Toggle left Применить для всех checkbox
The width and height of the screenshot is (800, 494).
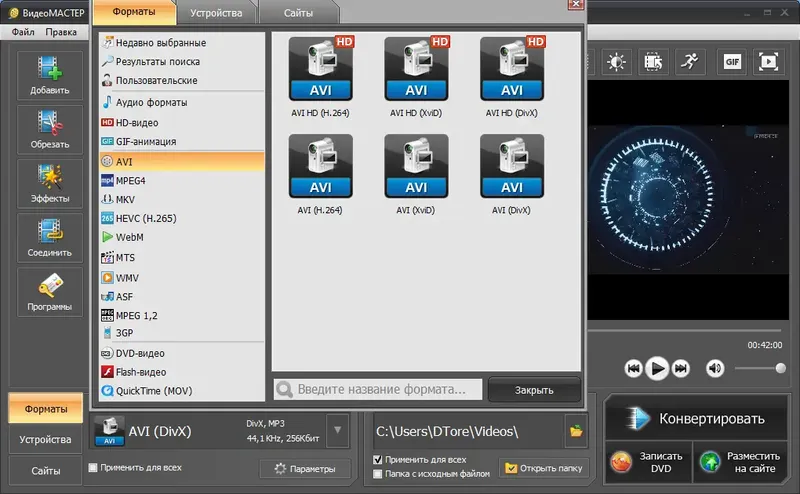93,467
